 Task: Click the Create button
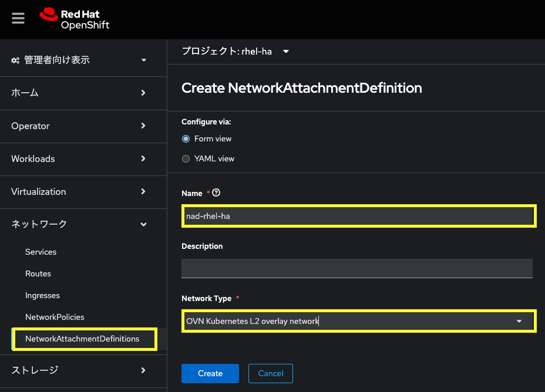pos(210,373)
